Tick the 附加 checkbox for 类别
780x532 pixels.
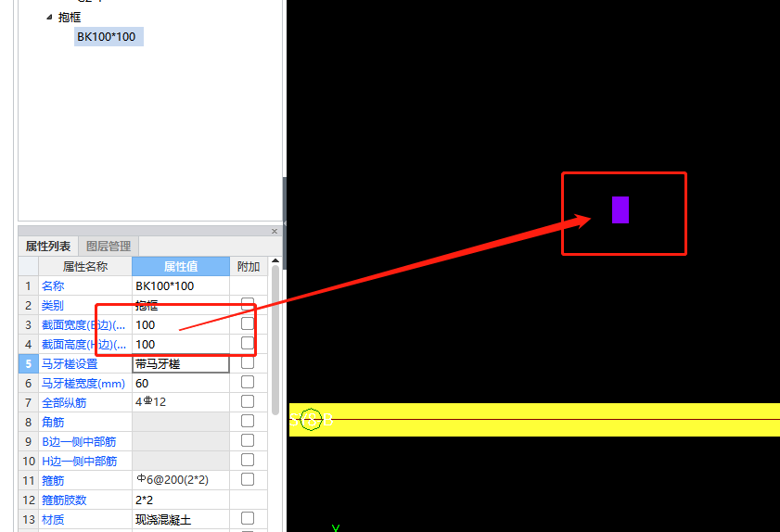(248, 304)
